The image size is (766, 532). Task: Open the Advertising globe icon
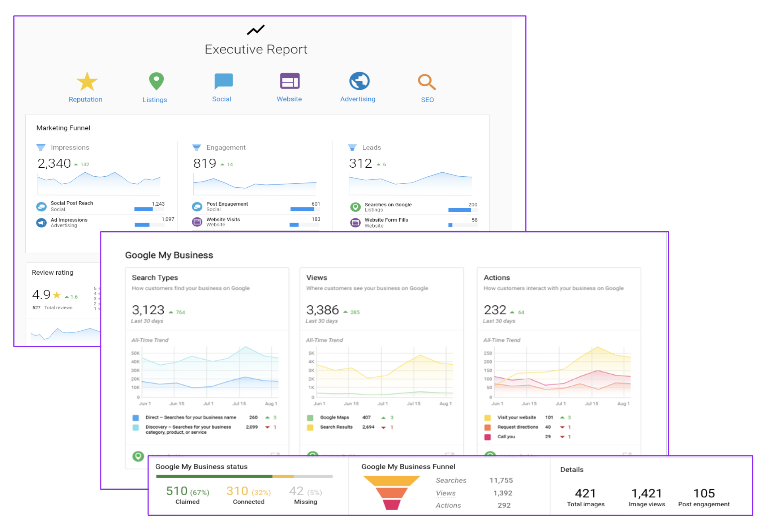[359, 81]
